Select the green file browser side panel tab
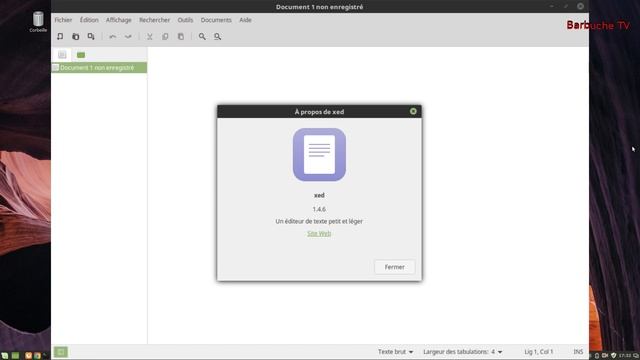 [81, 55]
